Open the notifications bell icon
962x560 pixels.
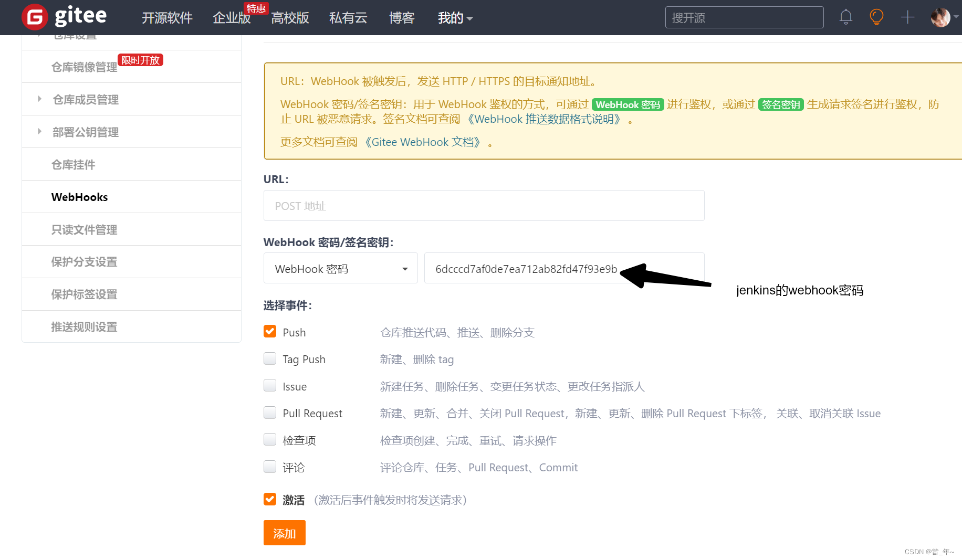coord(845,17)
